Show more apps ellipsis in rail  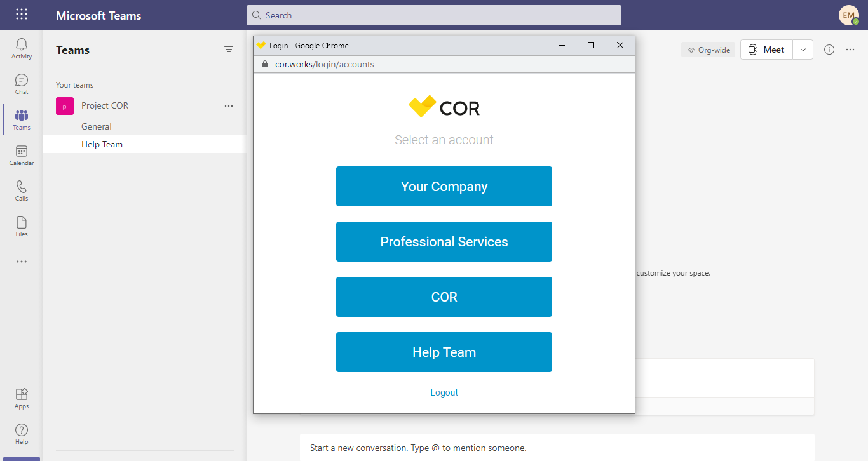[22, 262]
